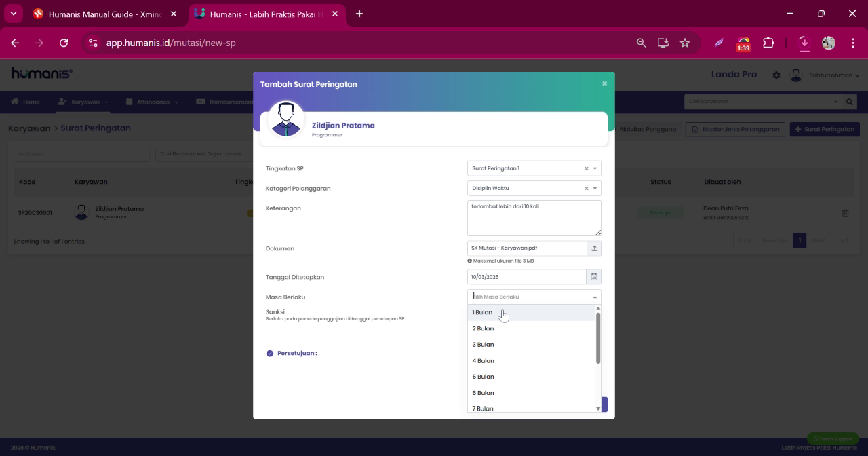This screenshot has width=868, height=456.
Task: Delete row SP26030001 with trash icon
Action: (x=846, y=213)
